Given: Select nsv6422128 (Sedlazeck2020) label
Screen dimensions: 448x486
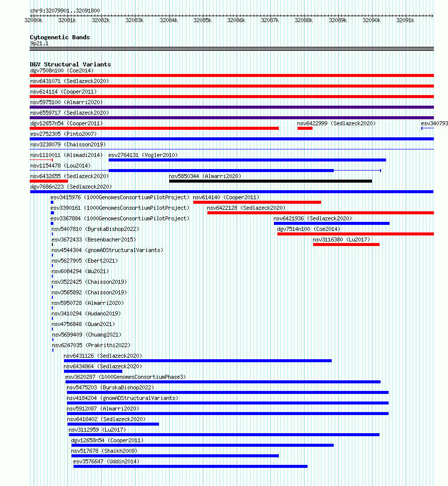Looking at the screenshot, I should pyautogui.click(x=246, y=208).
